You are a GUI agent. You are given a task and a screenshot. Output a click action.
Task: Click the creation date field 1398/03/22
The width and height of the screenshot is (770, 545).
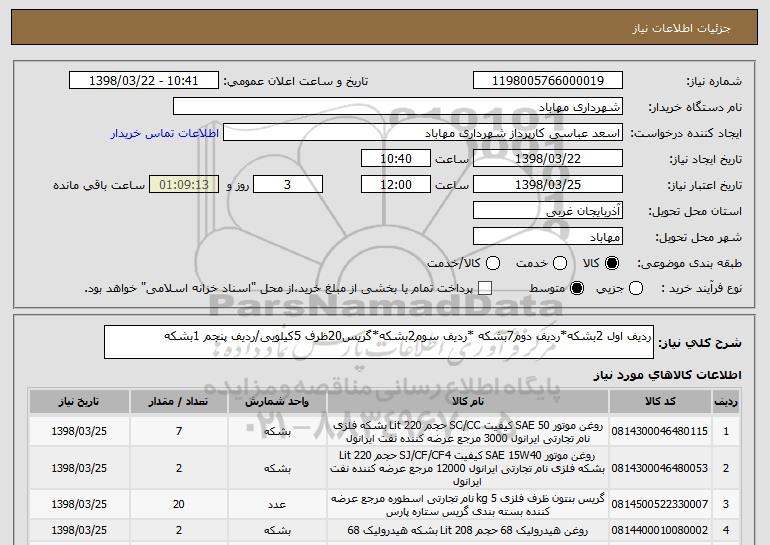click(548, 159)
